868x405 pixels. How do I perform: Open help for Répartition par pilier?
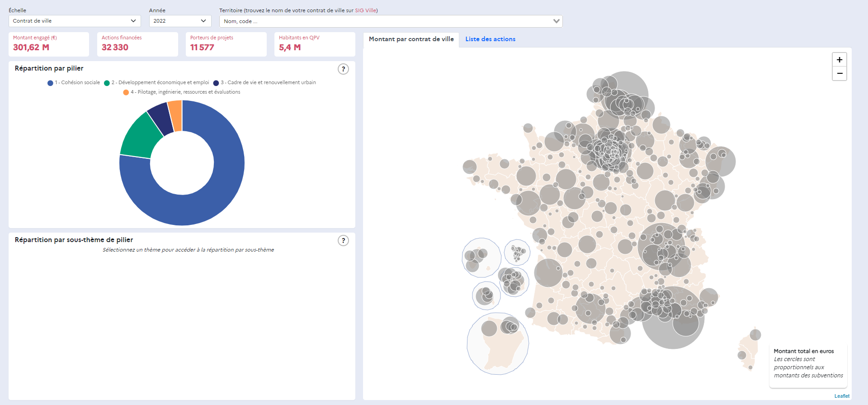click(343, 69)
